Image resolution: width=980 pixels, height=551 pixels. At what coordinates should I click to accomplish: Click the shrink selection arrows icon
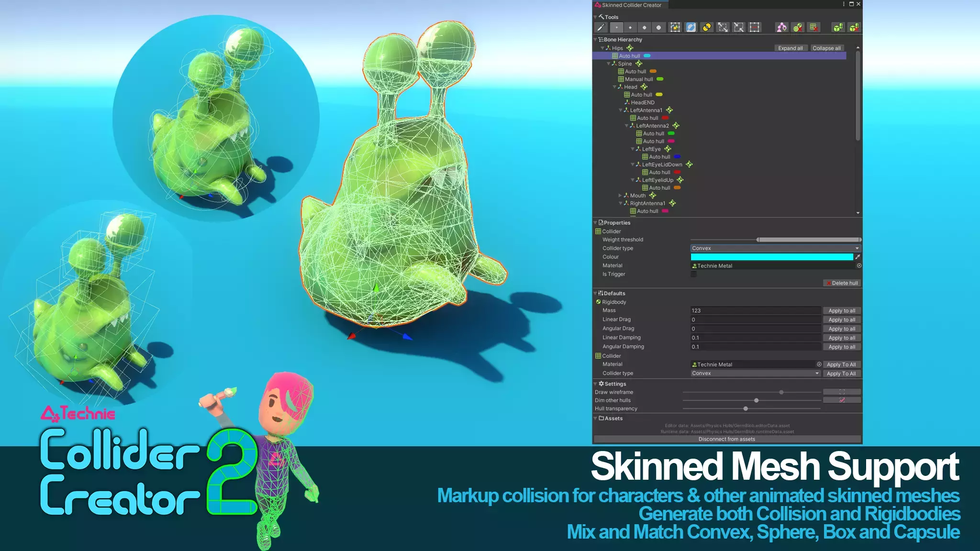click(739, 28)
